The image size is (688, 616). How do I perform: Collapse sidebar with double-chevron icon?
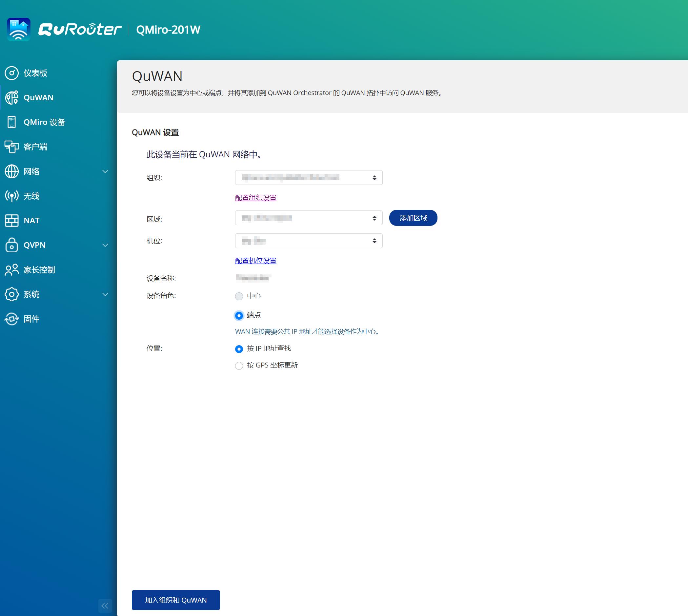click(x=105, y=606)
